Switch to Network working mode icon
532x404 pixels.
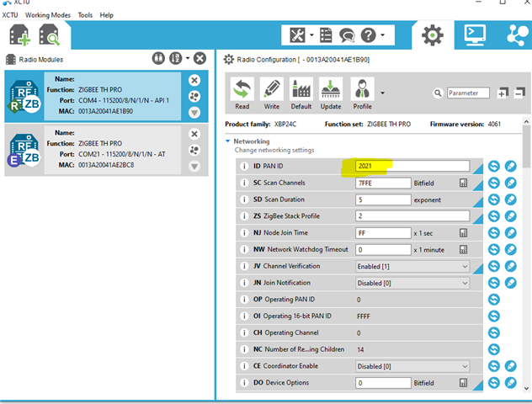518,35
